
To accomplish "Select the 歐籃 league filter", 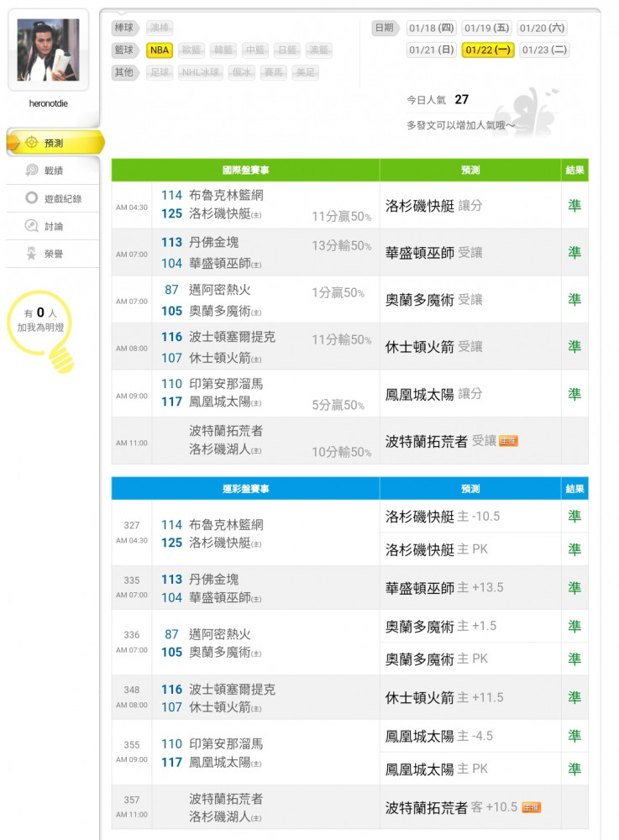I will (x=191, y=50).
